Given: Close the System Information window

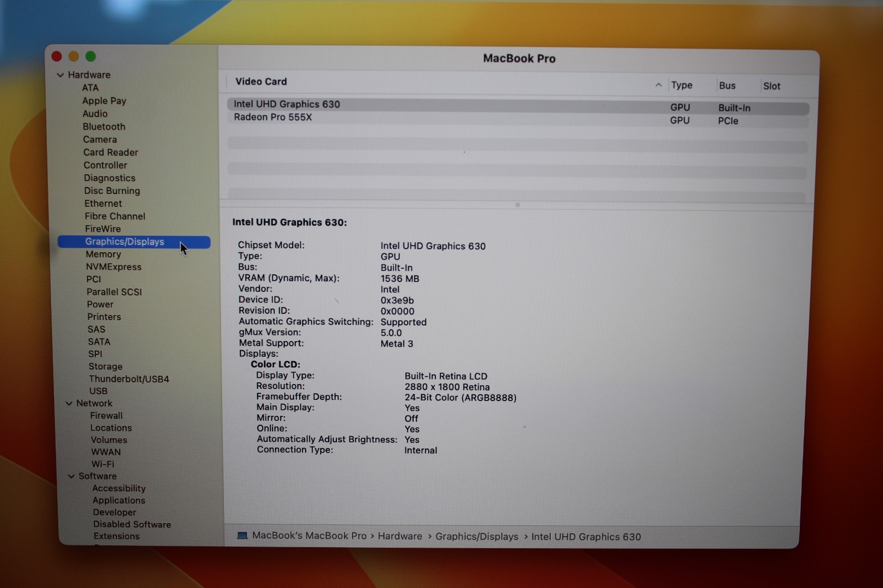Looking at the screenshot, I should pyautogui.click(x=56, y=56).
